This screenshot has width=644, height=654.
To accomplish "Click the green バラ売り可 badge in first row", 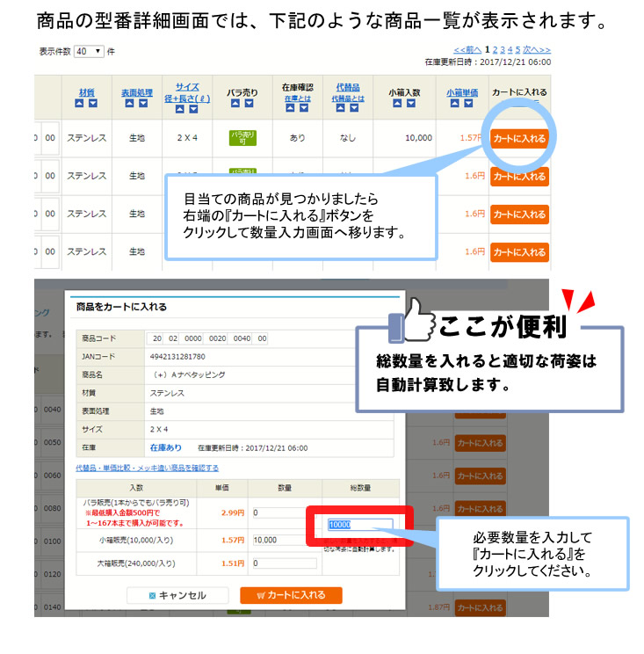I will coord(242,137).
